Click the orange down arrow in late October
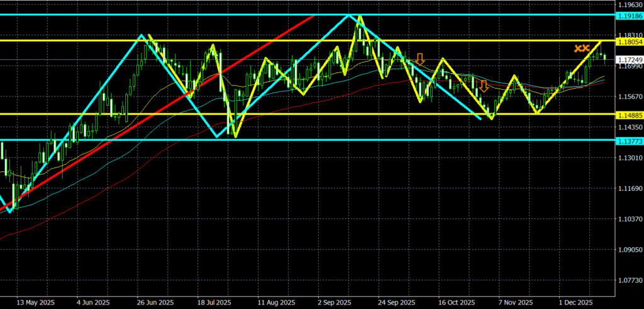Viewport: 644px width, 309px height. 484,86
